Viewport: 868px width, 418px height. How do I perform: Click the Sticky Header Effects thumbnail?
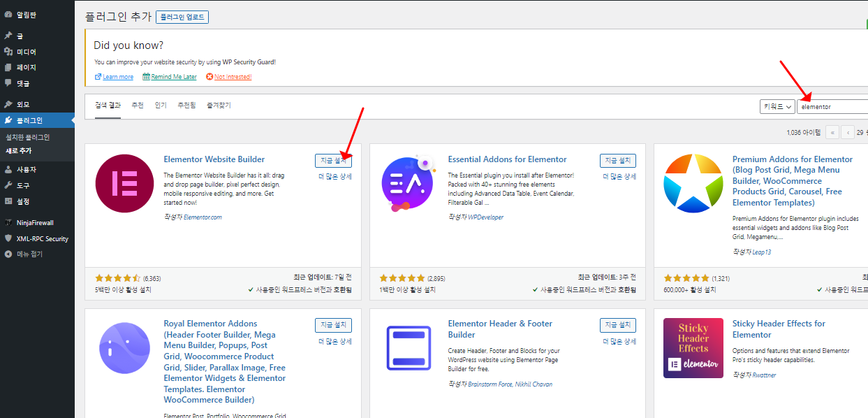(x=693, y=348)
